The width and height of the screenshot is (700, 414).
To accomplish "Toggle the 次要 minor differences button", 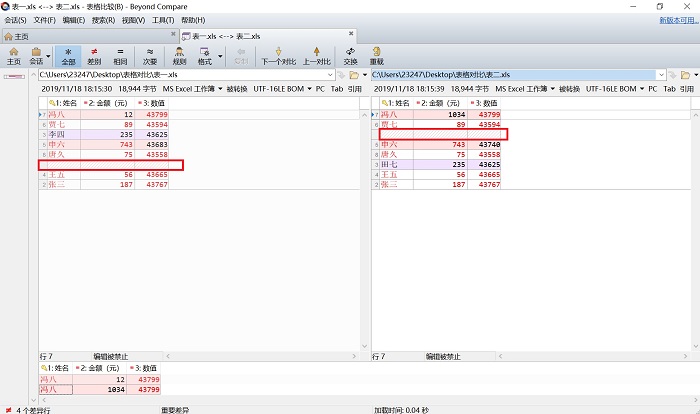I will pos(150,56).
